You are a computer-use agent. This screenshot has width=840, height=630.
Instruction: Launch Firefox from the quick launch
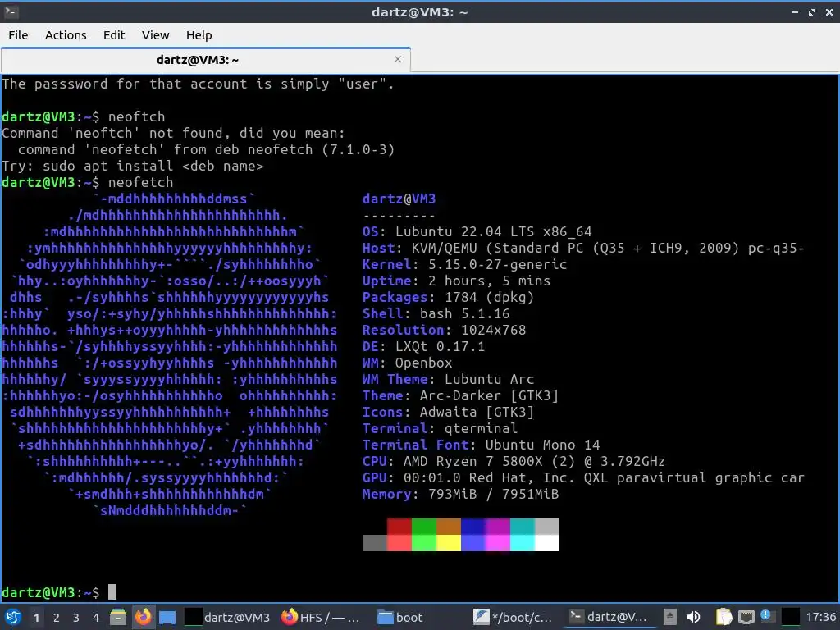143,617
